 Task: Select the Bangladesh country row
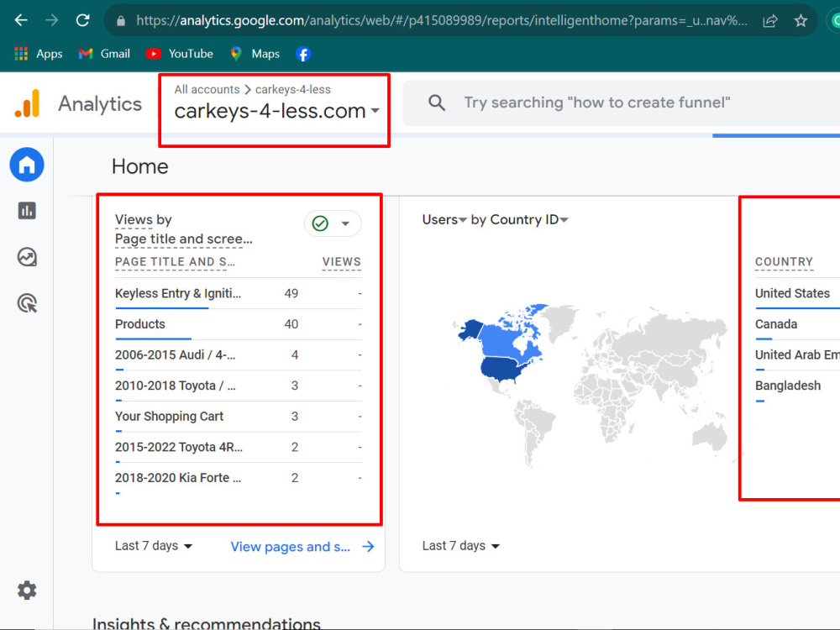point(798,386)
